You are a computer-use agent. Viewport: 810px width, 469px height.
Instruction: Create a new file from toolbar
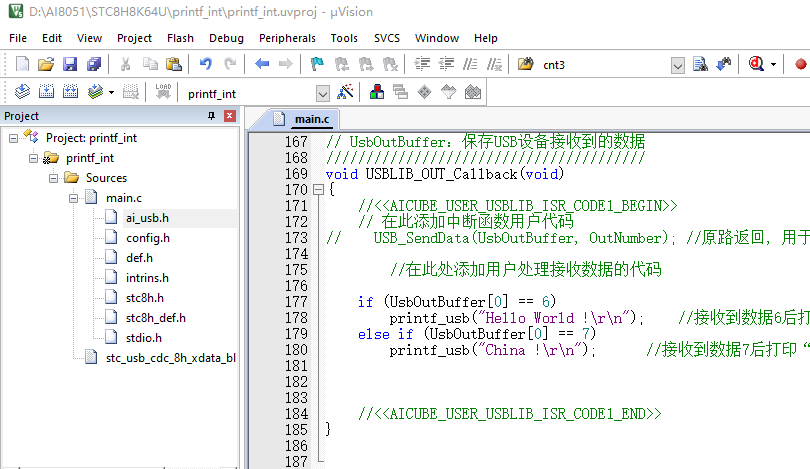click(x=22, y=64)
